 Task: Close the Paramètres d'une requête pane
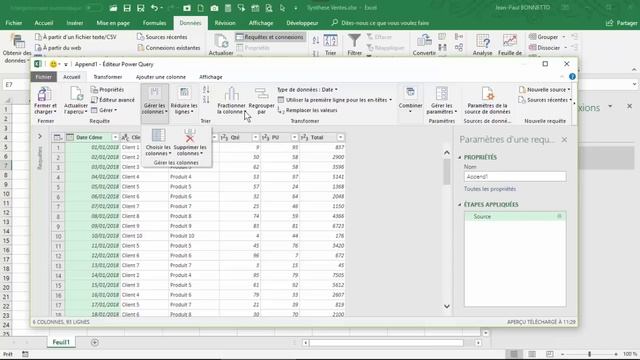pyautogui.click(x=564, y=140)
